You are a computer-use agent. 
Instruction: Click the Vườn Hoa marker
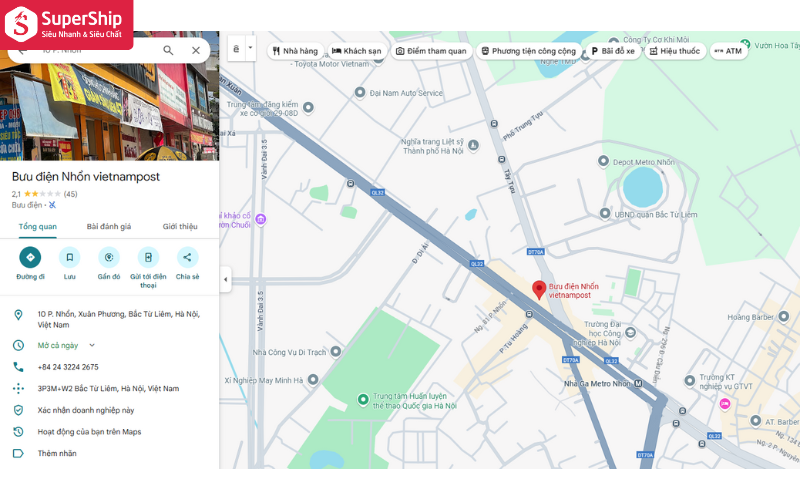coord(745,44)
